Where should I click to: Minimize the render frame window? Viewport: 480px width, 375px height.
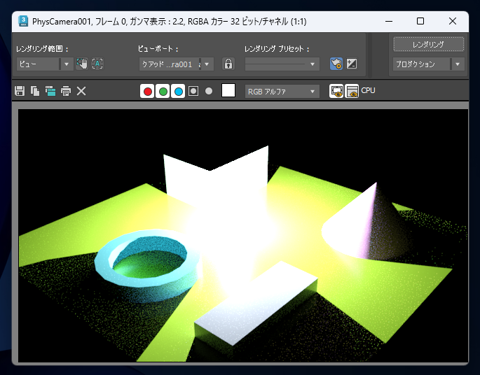(x=389, y=21)
